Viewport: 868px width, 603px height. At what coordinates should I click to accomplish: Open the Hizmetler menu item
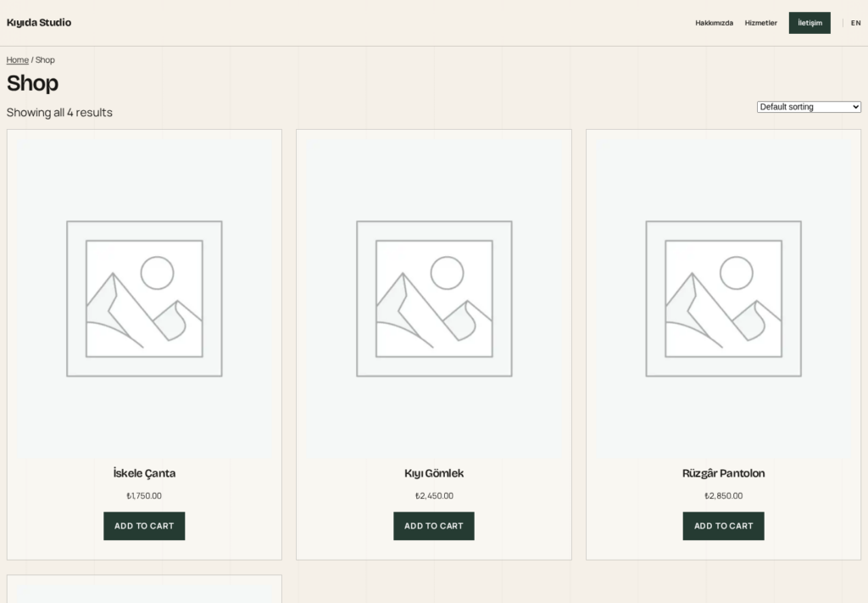[x=760, y=23]
